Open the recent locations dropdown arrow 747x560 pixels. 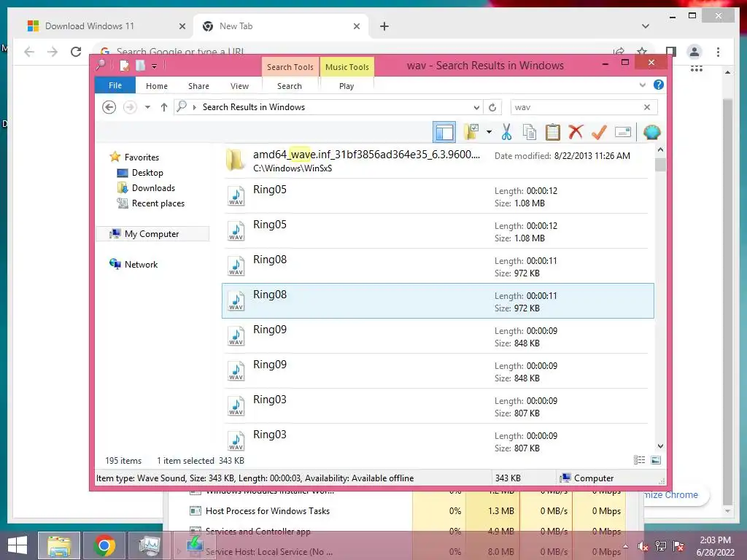tap(147, 107)
